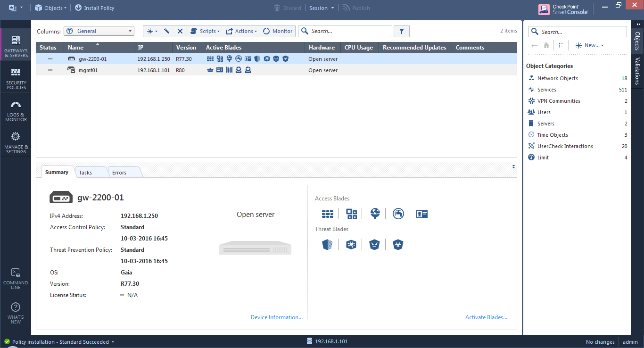Click the Firewall blade icon under Access Blades
Viewport: 644px width, 348px height.
pos(328,214)
